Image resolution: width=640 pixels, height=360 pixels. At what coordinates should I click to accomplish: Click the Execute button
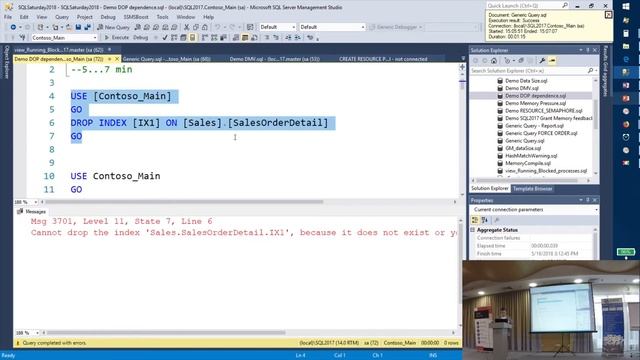tap(117, 38)
